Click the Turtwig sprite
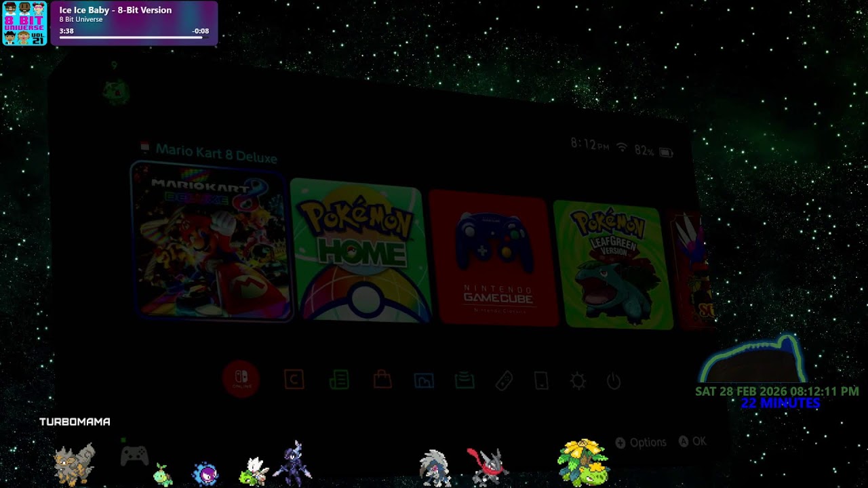The image size is (868, 488). click(x=163, y=474)
